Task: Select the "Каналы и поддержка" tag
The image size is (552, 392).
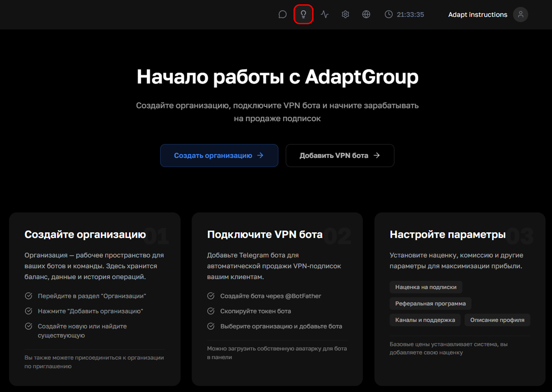Action: [x=425, y=320]
